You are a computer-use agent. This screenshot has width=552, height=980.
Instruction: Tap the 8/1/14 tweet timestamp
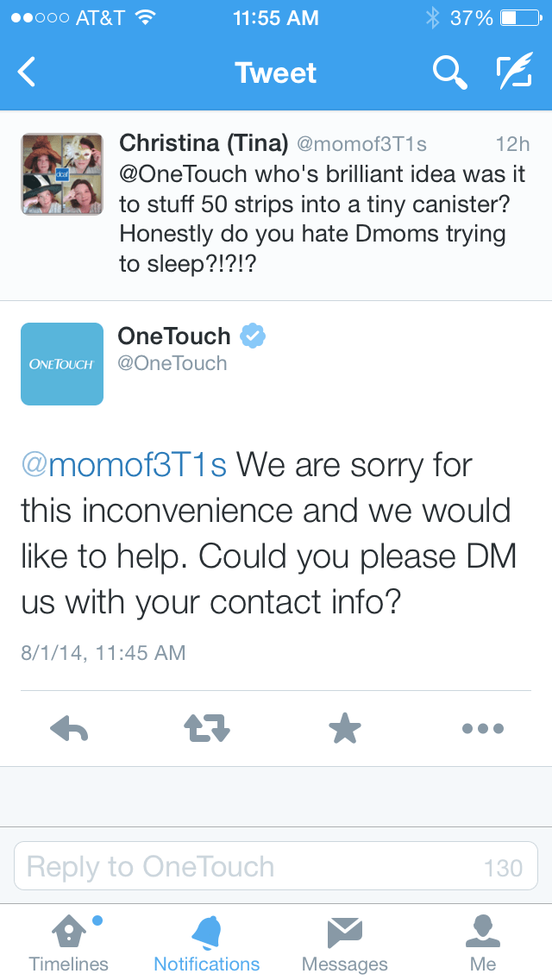(x=103, y=652)
